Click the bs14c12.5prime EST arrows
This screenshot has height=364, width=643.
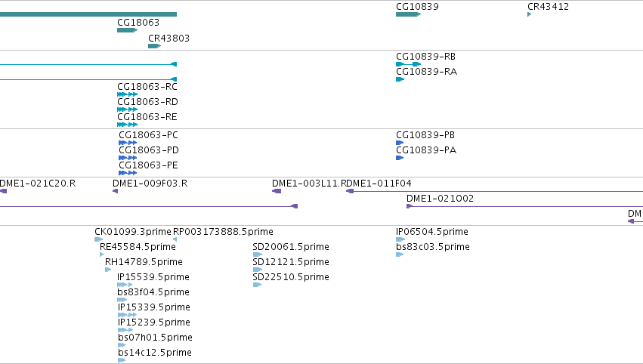[122, 360]
